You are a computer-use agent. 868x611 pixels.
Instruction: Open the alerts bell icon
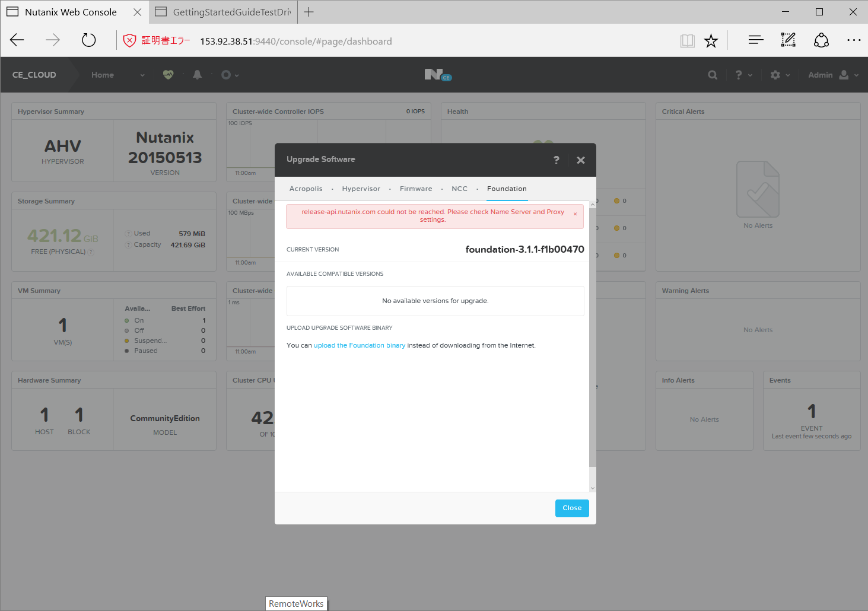coord(198,75)
